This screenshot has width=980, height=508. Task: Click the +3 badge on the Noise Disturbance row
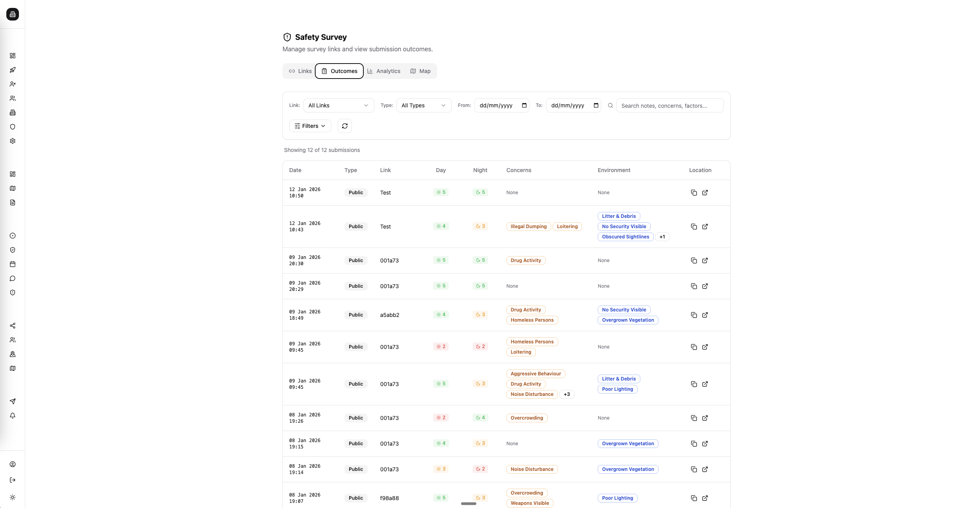[x=567, y=394]
